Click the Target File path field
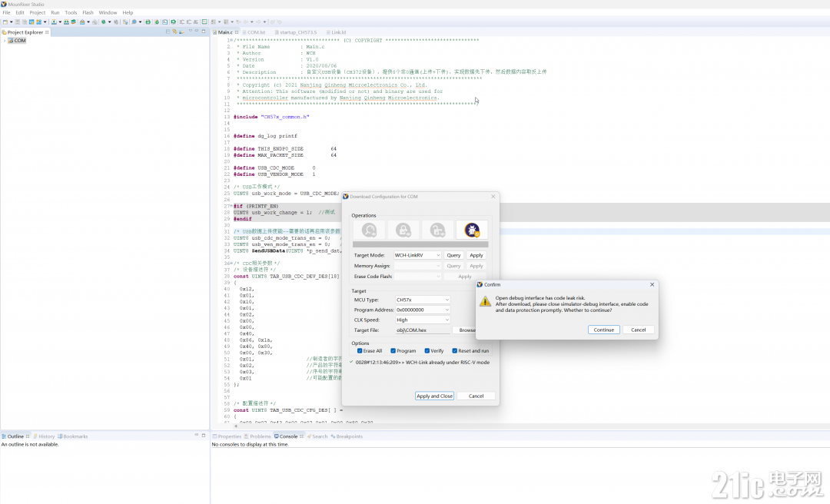This screenshot has width=830, height=504. 423,330
